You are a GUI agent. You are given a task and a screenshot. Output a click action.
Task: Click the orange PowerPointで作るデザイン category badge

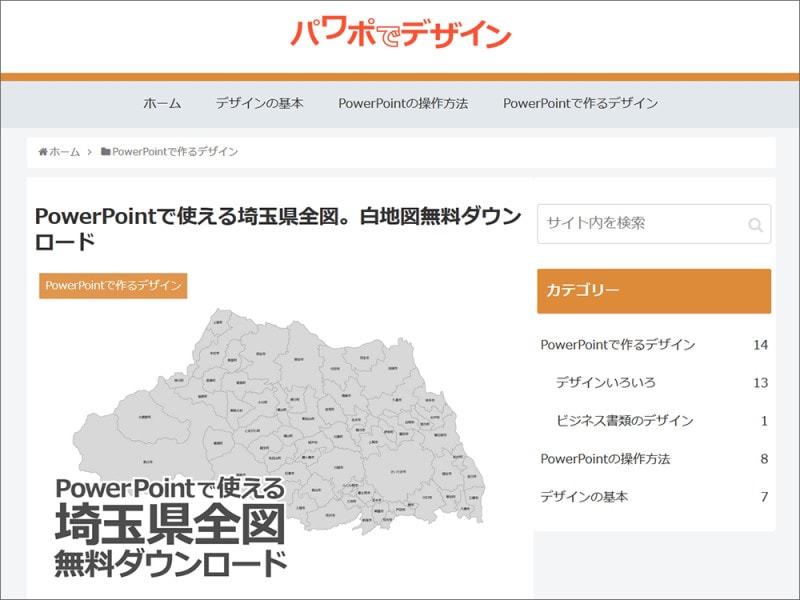[x=113, y=285]
